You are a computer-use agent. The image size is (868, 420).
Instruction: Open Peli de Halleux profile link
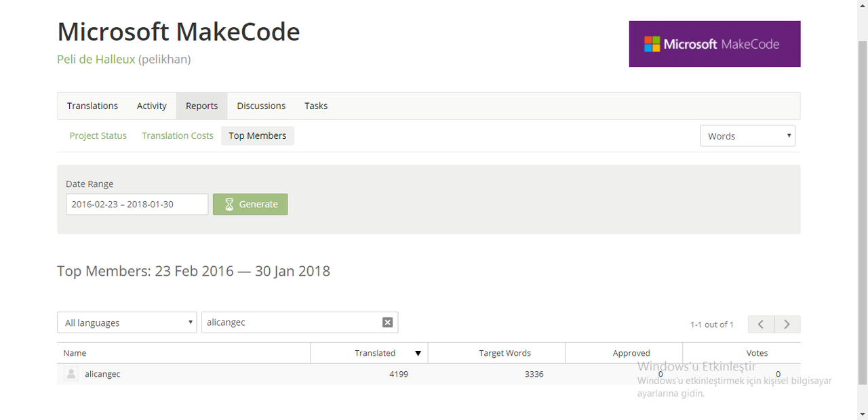[x=96, y=60]
